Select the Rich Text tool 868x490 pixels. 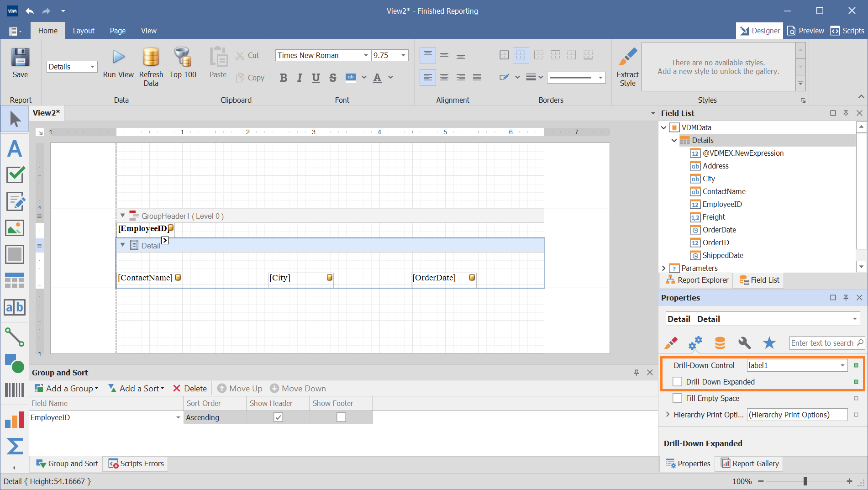[x=15, y=201]
